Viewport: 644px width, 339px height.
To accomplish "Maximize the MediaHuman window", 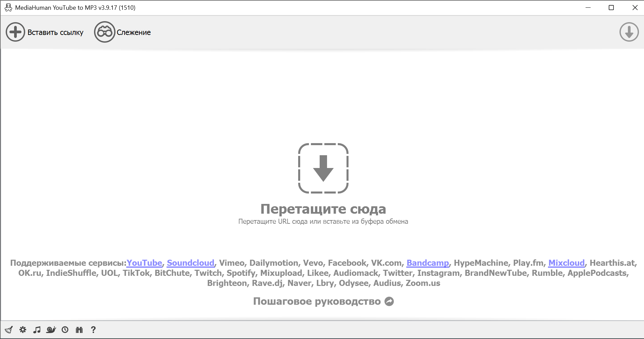I will pos(611,8).
